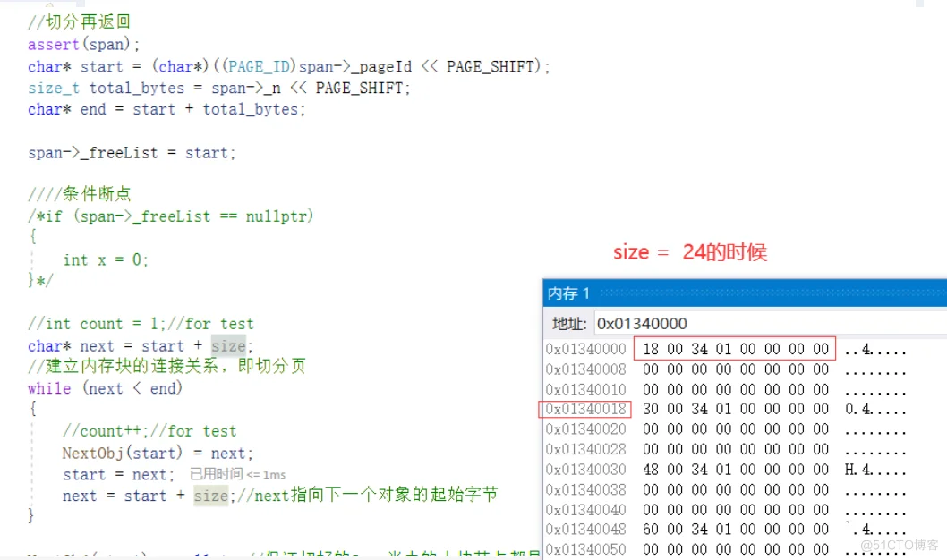Screen dimensions: 947x560
Task: Select memory address 0x01340050 row label
Action: pos(585,550)
